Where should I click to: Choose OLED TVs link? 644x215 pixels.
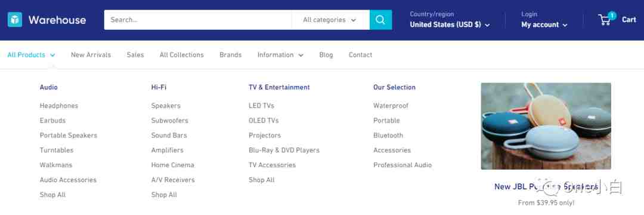tap(264, 121)
